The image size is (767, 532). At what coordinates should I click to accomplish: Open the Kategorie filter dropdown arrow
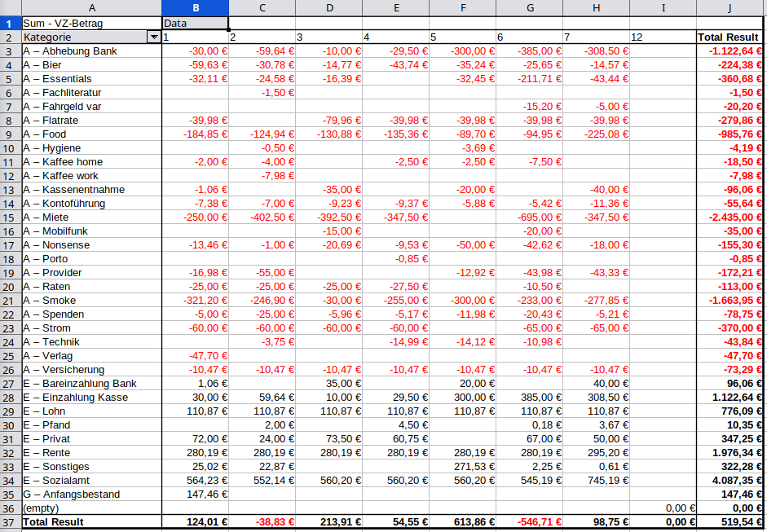[x=153, y=37]
